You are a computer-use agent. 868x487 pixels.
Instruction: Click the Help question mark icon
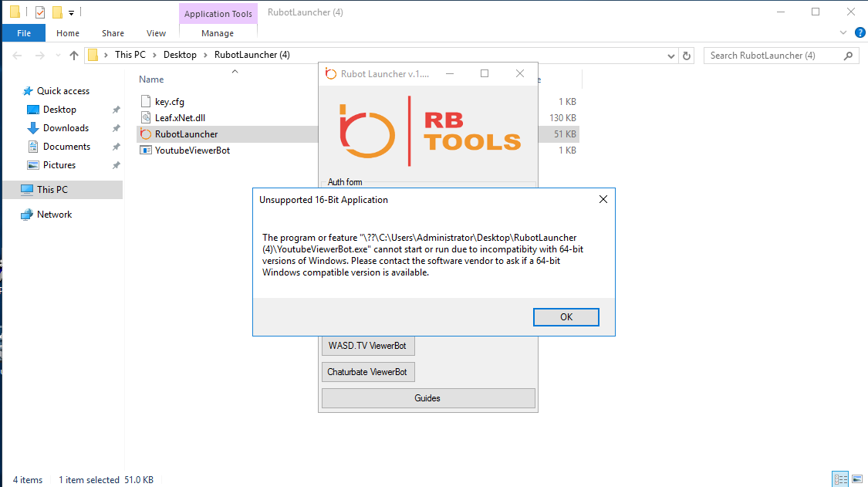(859, 33)
